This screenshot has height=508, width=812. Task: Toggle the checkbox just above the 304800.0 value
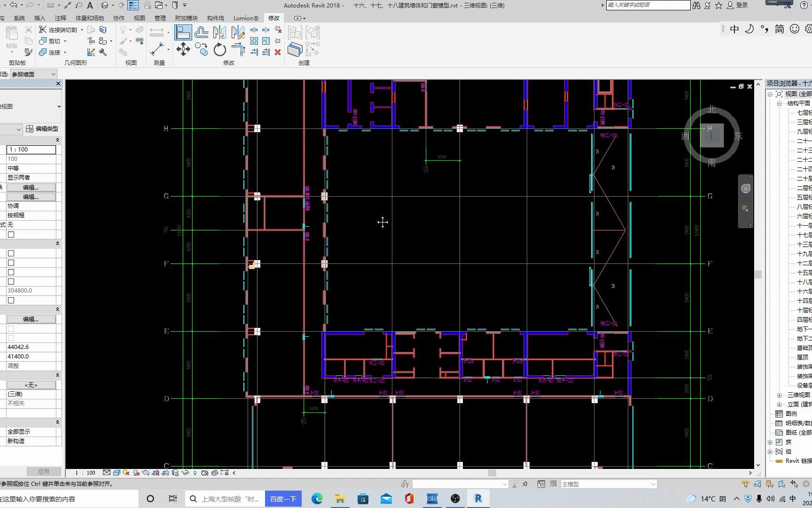11,282
